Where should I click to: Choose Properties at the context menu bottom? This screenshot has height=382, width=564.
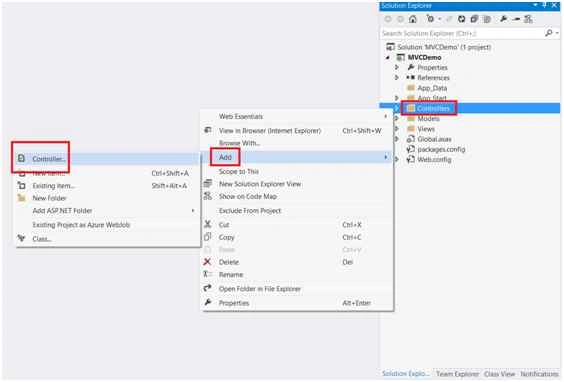(234, 303)
